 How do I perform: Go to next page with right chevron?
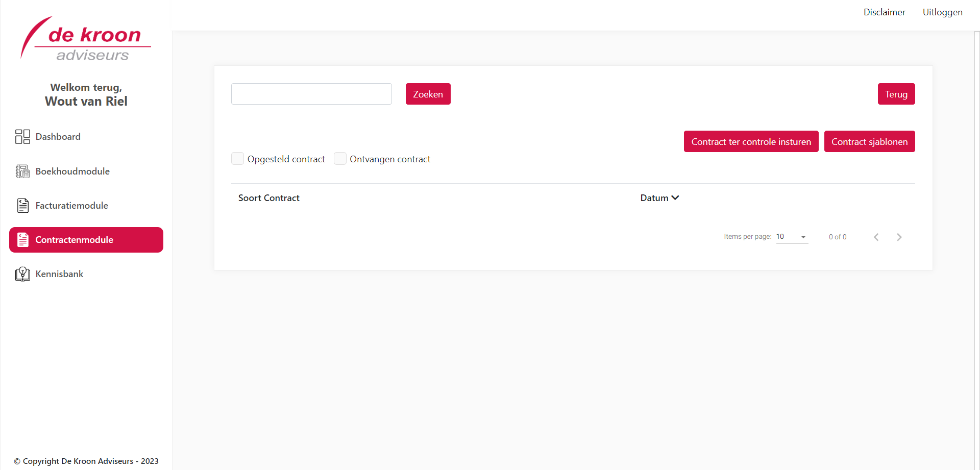(899, 237)
